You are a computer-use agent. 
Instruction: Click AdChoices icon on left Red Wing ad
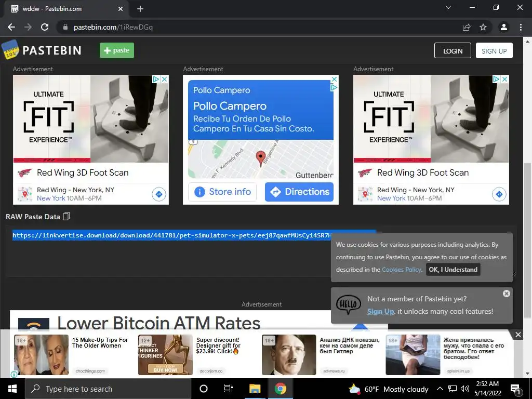point(156,79)
